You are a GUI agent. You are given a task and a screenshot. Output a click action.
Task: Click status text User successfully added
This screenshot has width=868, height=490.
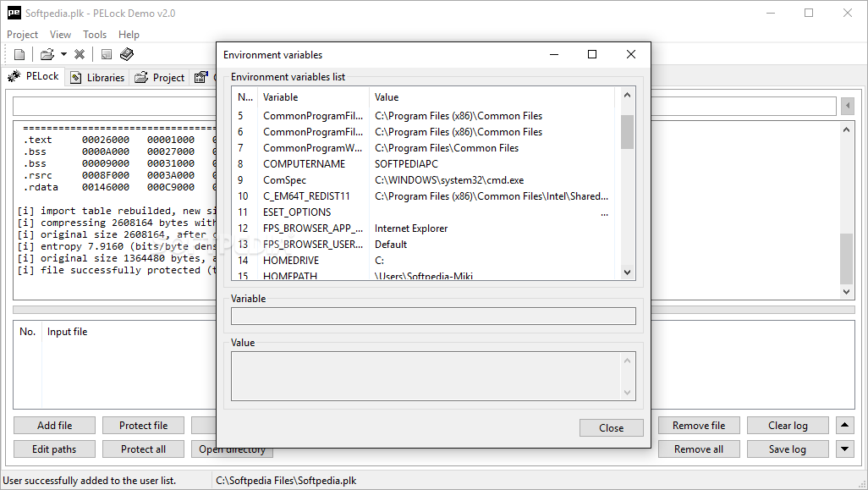click(90, 481)
